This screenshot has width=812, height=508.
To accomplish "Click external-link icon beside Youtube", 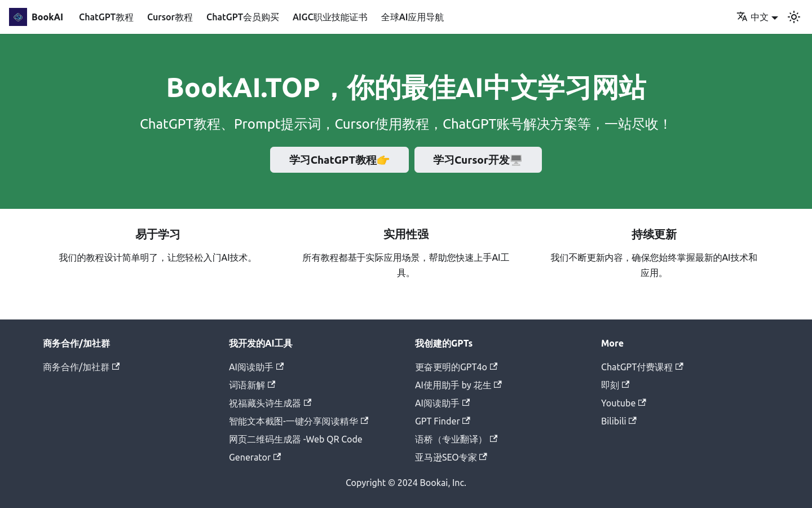I will pos(642,402).
